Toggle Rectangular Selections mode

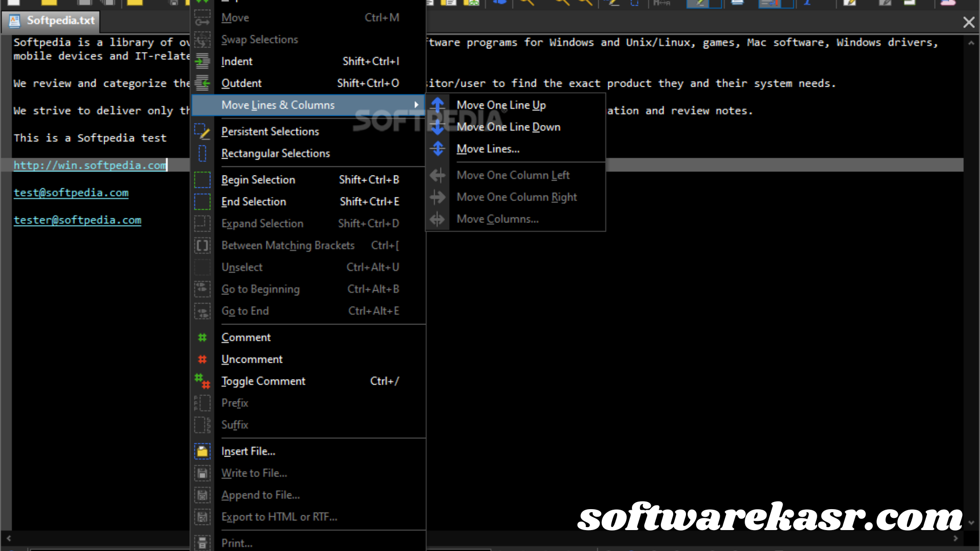click(308, 154)
